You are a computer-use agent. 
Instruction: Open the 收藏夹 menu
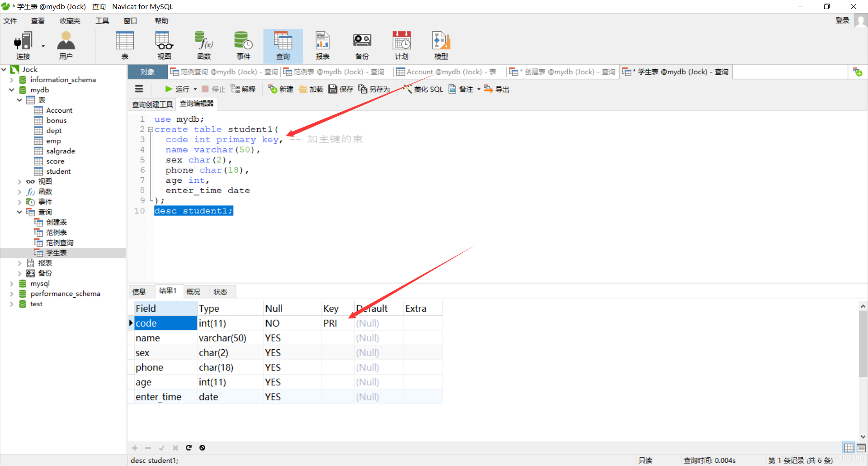click(70, 21)
